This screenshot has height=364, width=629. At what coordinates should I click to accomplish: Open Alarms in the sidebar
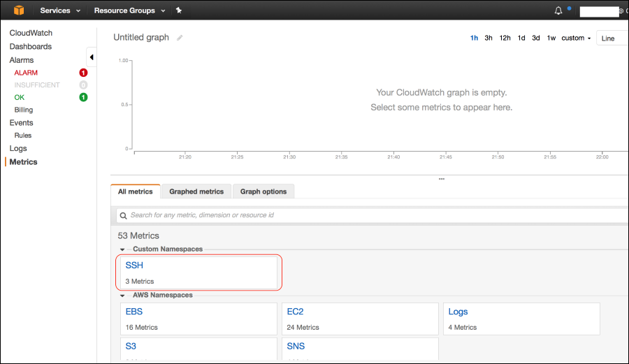22,60
